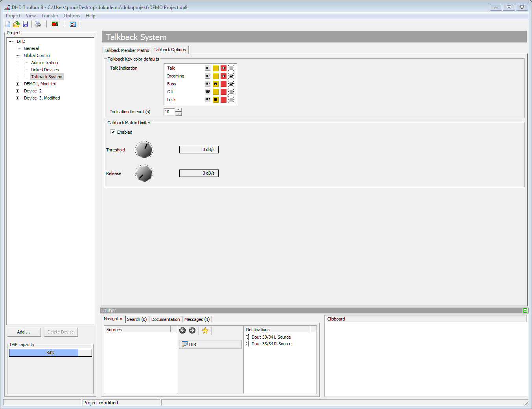Toggle the Talkback Matrix Limiter Enabled checkbox
This screenshot has height=409, width=532.
[x=113, y=132]
